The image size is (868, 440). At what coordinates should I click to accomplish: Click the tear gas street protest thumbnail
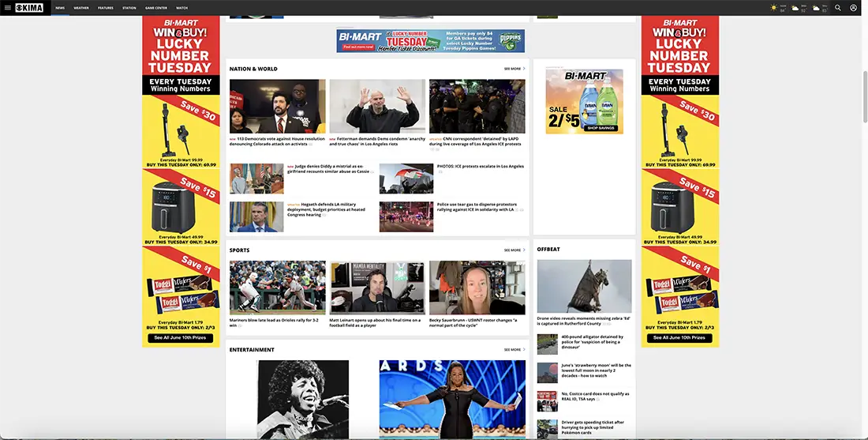pos(406,216)
